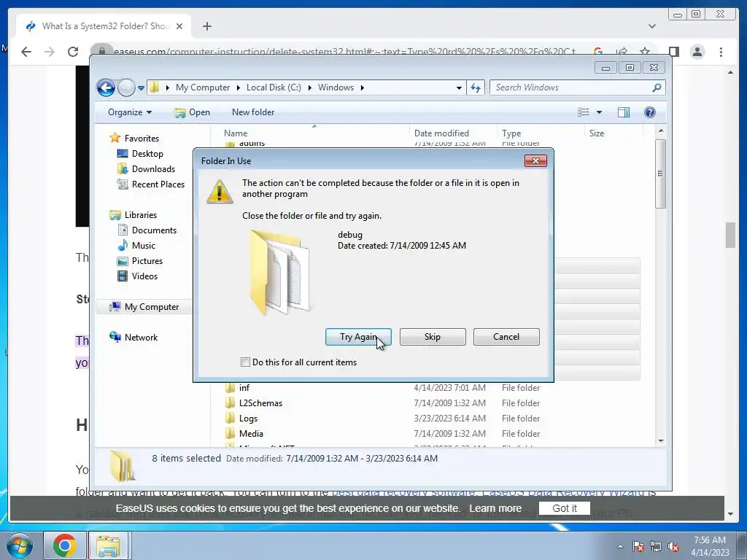Change view icon in Explorer toolbar
This screenshot has height=560, width=747.
[x=583, y=112]
